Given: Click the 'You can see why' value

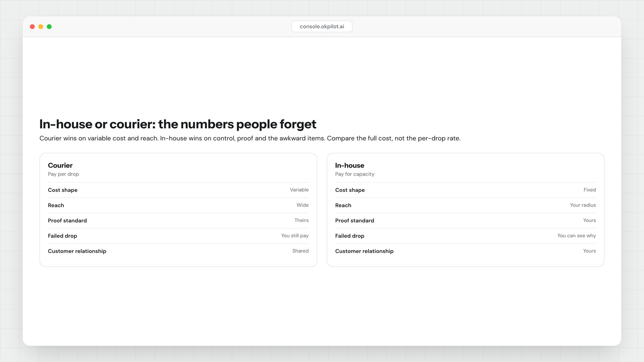Looking at the screenshot, I should pos(576,236).
